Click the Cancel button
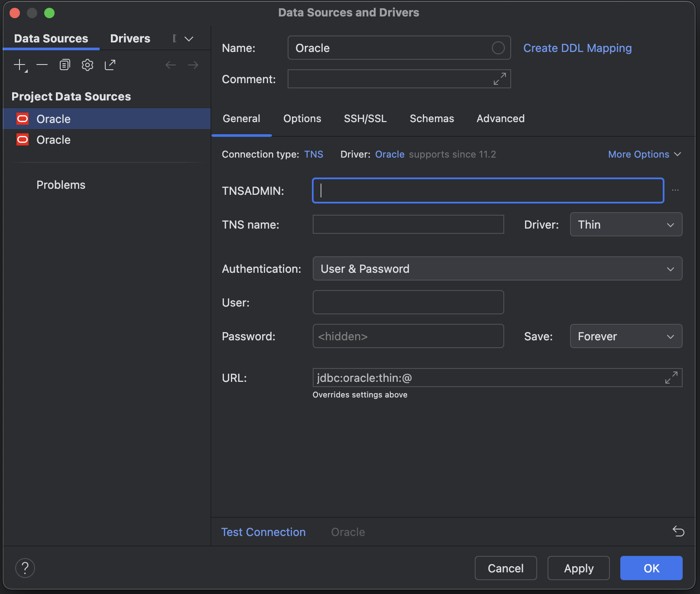This screenshot has width=700, height=594. tap(506, 568)
